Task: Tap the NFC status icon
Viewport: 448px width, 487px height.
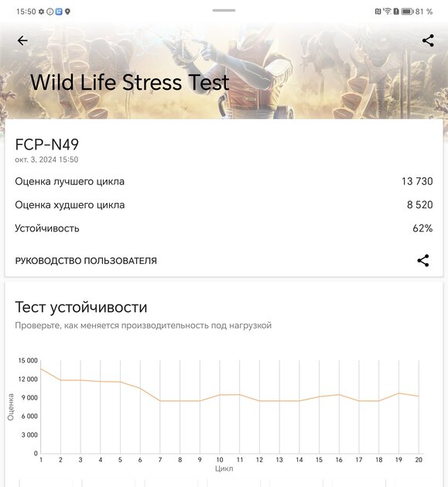Action: pyautogui.click(x=378, y=12)
